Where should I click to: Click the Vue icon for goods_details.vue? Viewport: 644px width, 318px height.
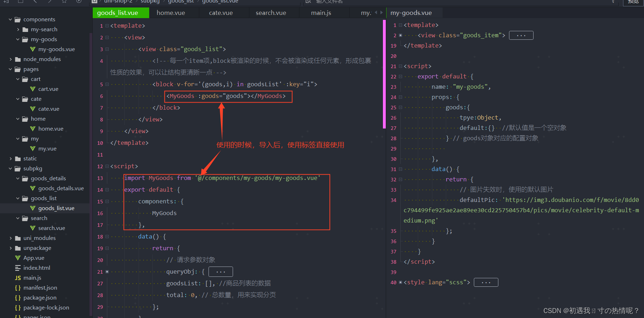click(x=33, y=188)
